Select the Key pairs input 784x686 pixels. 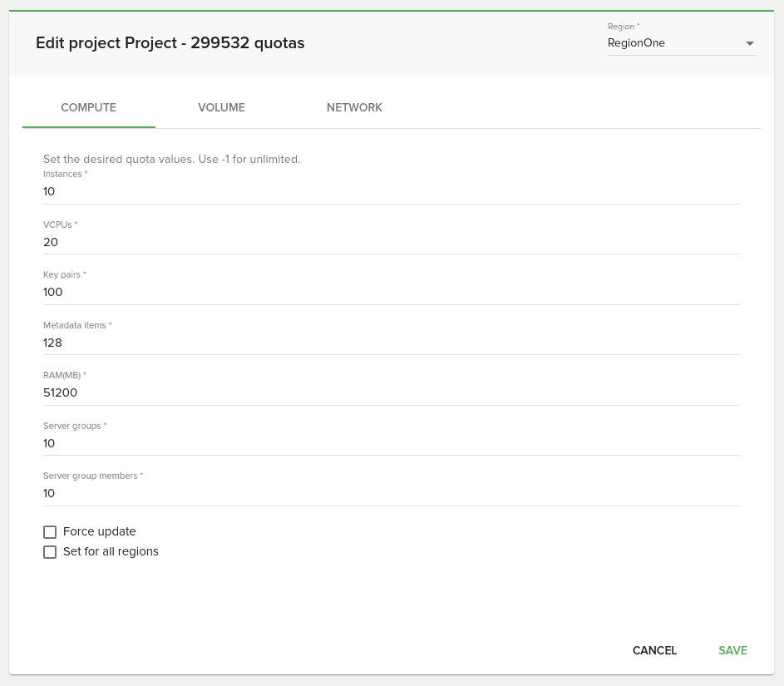(x=391, y=292)
